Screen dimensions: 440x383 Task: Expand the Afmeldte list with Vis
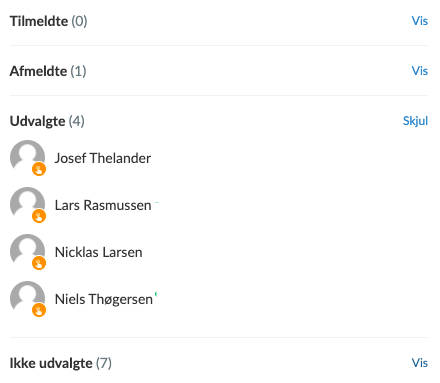420,71
